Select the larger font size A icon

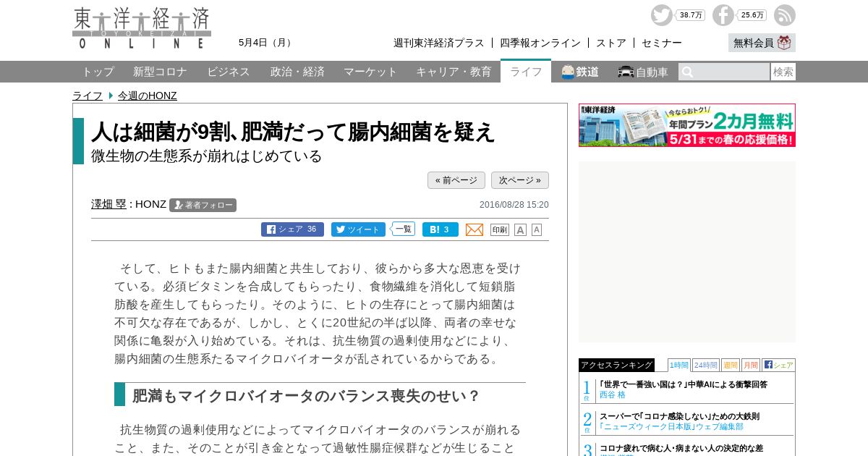[520, 229]
